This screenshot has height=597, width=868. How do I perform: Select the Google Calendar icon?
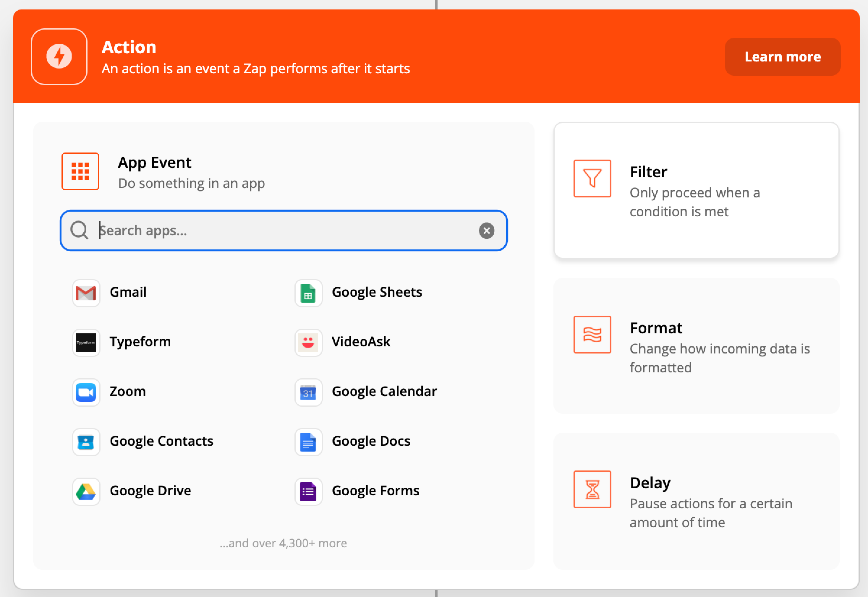[308, 392]
